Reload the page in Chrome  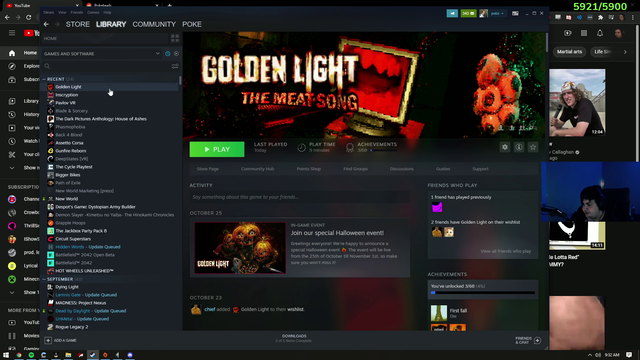[29, 18]
